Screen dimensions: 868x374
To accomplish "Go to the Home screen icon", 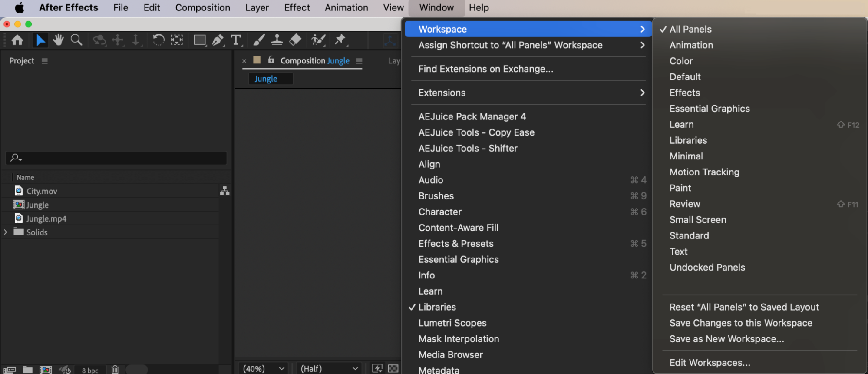I will [x=17, y=40].
